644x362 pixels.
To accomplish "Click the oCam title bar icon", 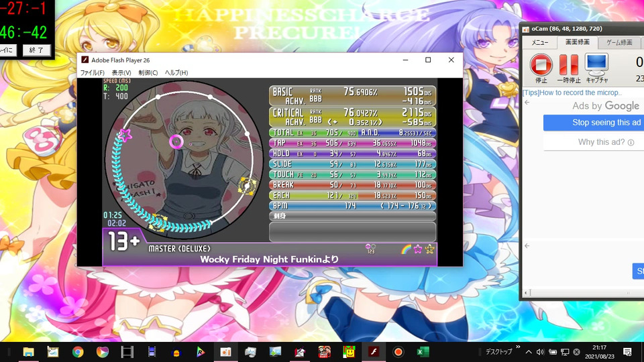I will 526,29.
